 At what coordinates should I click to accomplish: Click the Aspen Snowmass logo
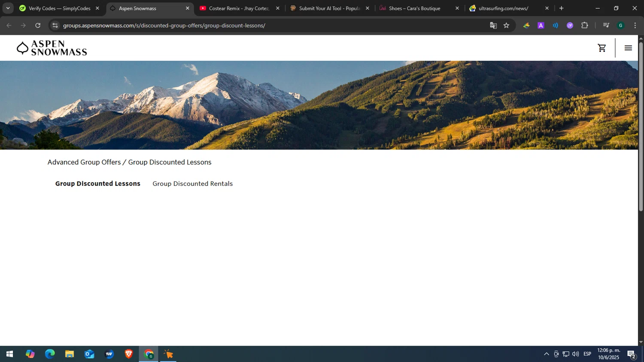pos(52,48)
